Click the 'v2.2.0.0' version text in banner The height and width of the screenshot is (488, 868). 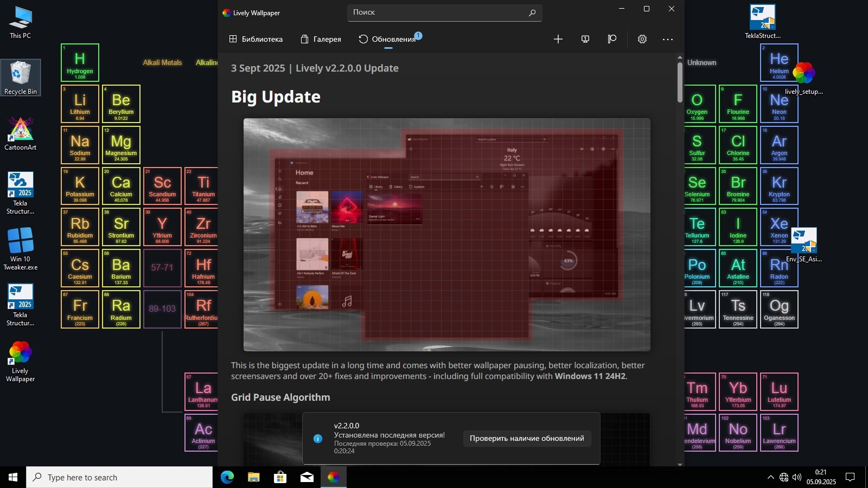[x=347, y=426]
